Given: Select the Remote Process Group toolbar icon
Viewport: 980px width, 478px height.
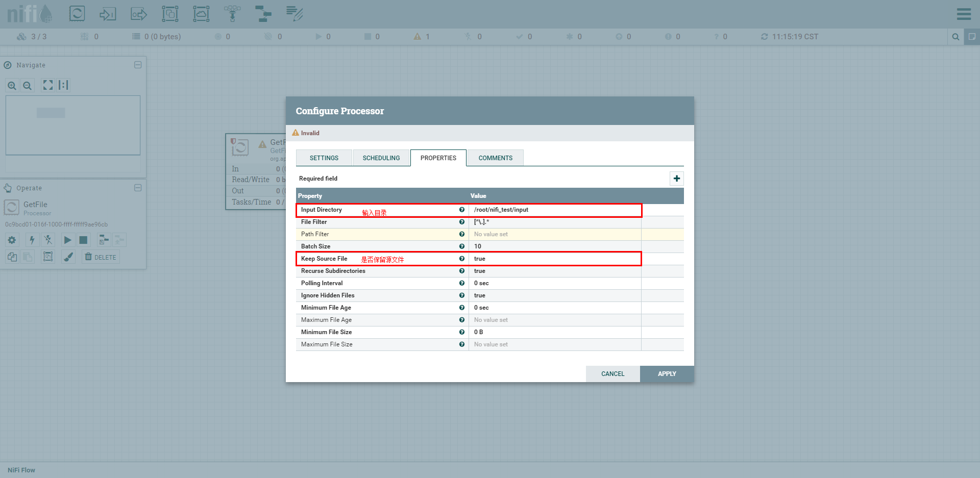Looking at the screenshot, I should click(201, 13).
